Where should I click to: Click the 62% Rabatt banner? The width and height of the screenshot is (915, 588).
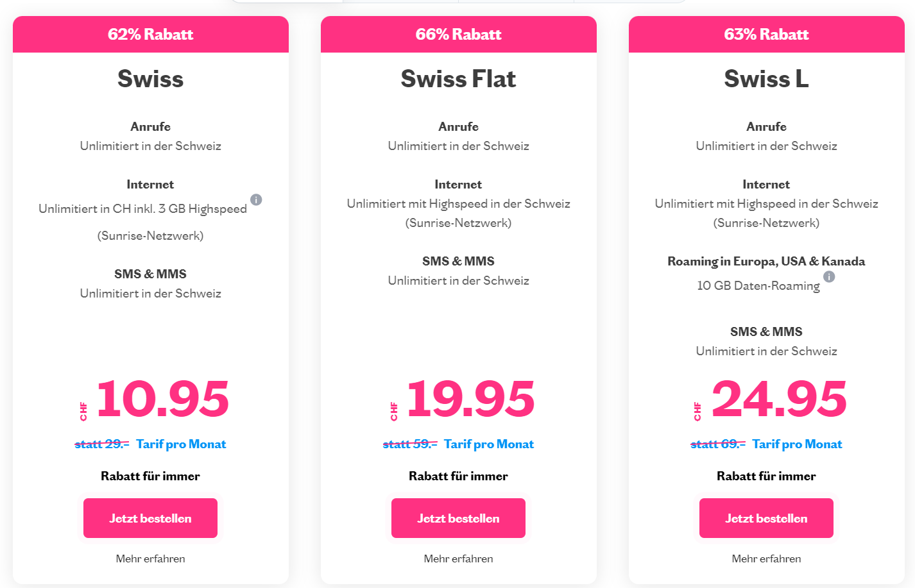tap(150, 35)
